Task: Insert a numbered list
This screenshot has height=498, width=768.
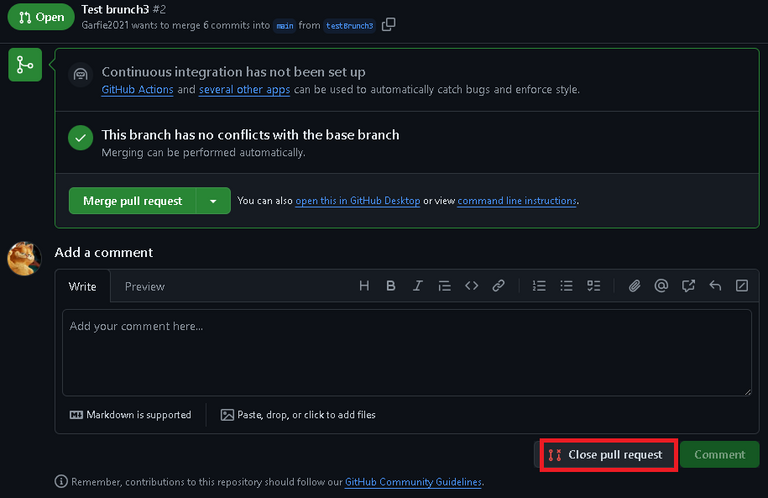Action: click(x=539, y=286)
